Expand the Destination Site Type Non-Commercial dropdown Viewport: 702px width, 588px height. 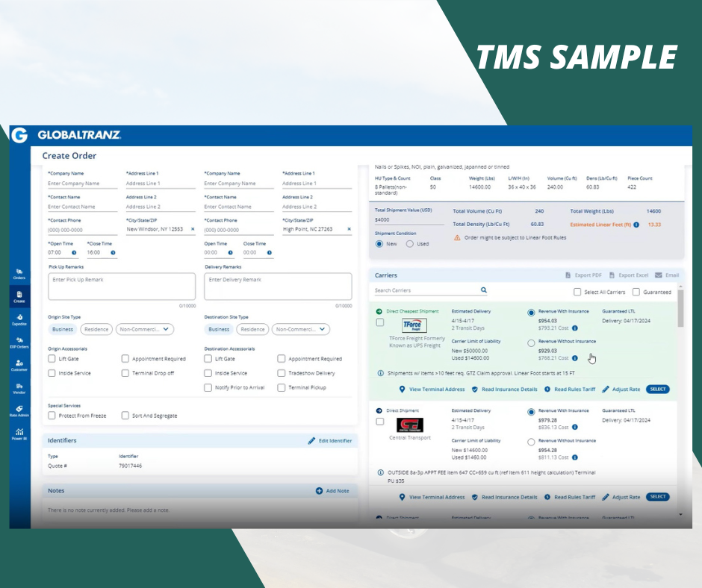tap(301, 329)
